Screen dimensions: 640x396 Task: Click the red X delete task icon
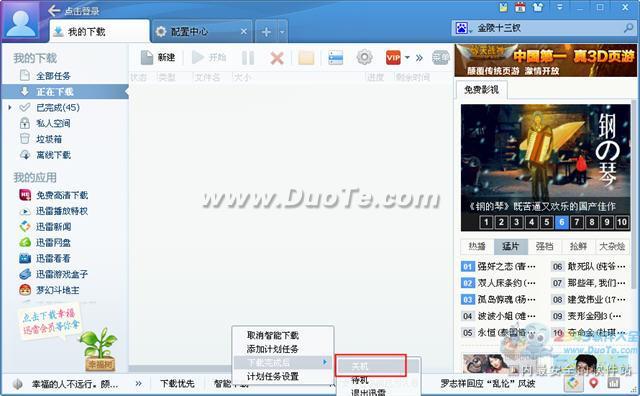coord(277,58)
